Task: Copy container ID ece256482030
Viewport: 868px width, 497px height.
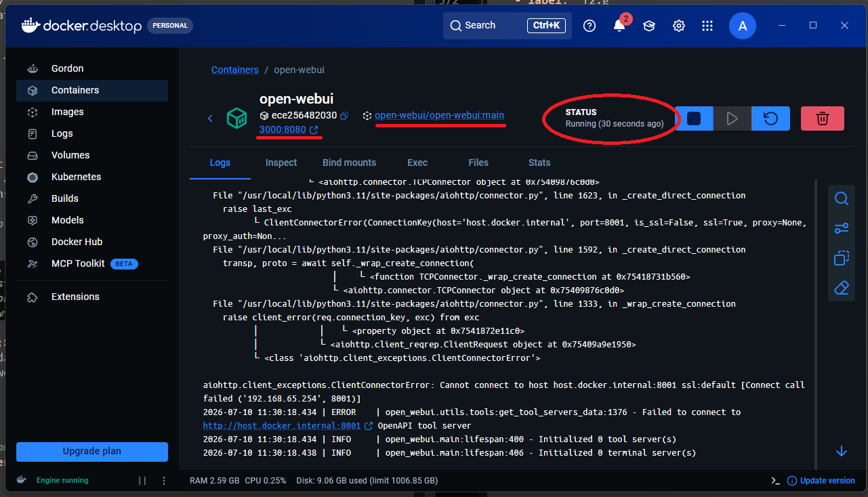Action: [344, 116]
